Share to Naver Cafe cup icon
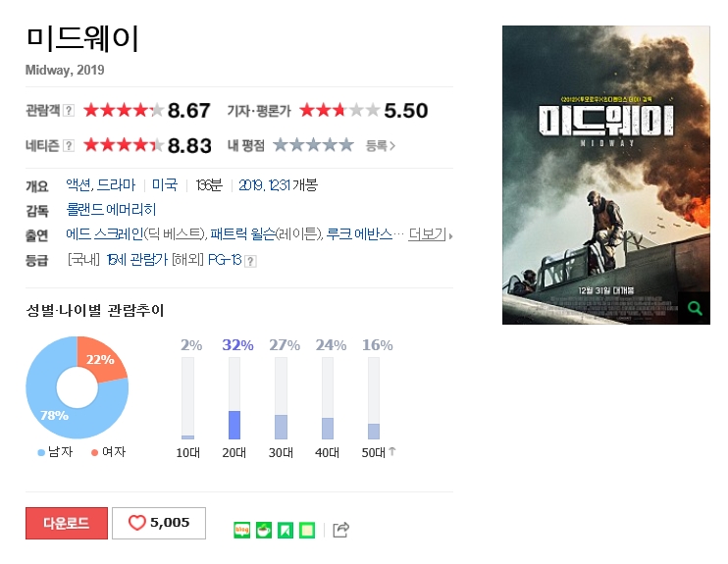The width and height of the screenshot is (728, 564). [x=264, y=530]
